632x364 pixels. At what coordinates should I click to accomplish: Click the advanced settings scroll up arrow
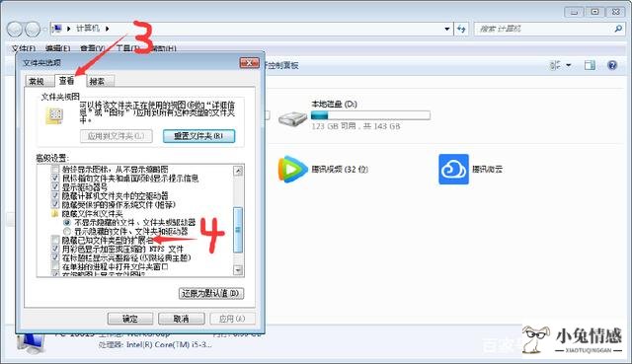238,171
